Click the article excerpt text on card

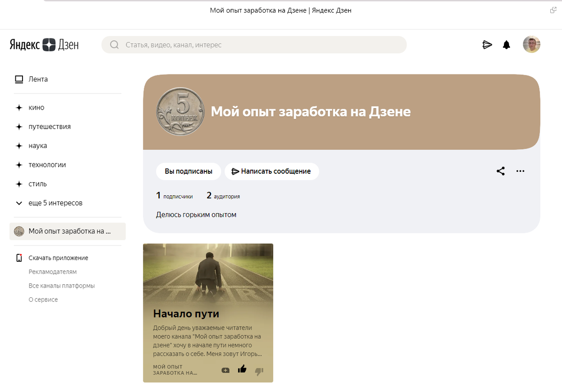(207, 341)
